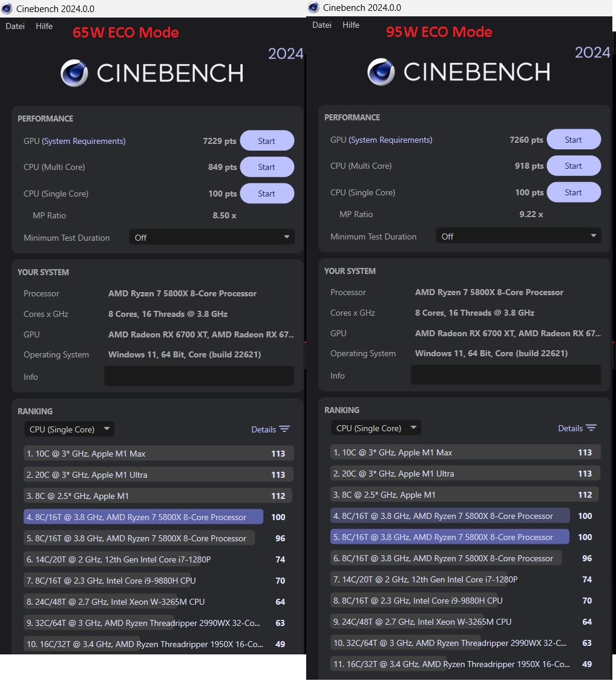Expand Minimum Test Duration dropdown in 95W window

point(518,236)
